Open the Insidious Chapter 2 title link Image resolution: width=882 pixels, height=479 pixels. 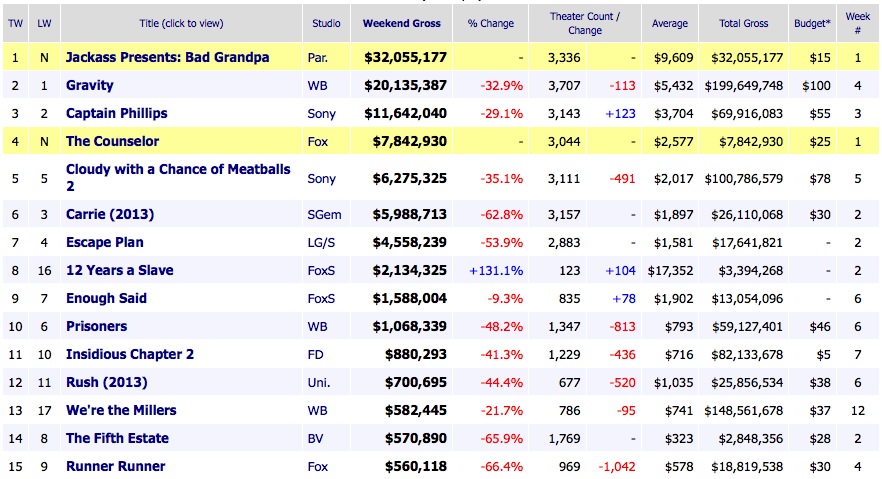(x=130, y=354)
